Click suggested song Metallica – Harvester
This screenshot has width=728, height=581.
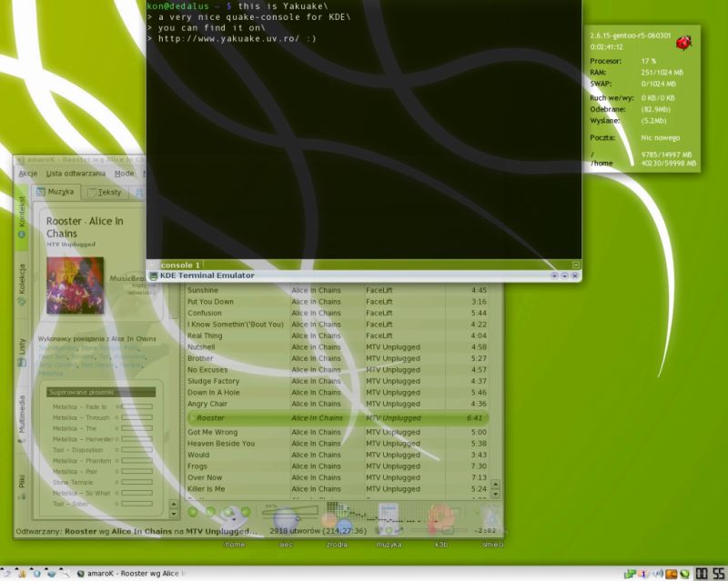pos(83,439)
